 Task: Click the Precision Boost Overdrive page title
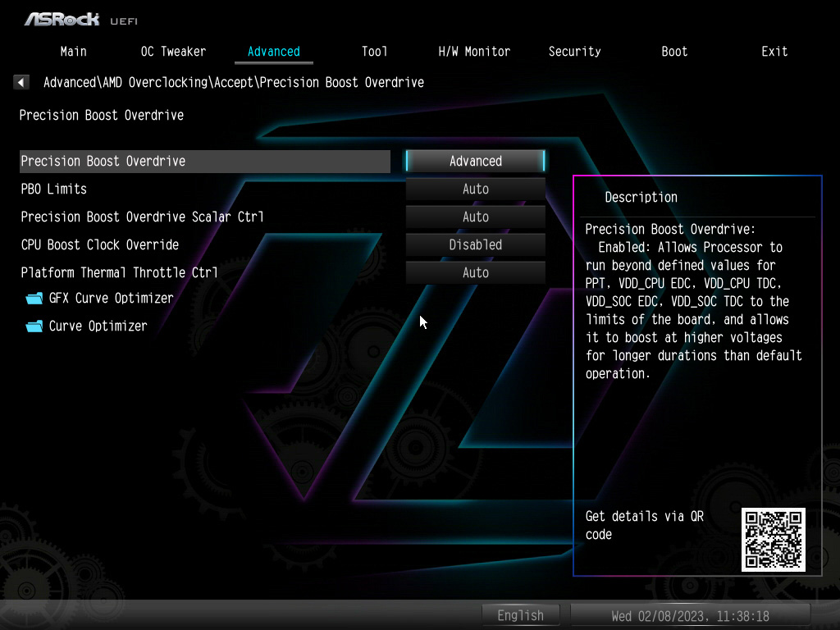(x=101, y=115)
